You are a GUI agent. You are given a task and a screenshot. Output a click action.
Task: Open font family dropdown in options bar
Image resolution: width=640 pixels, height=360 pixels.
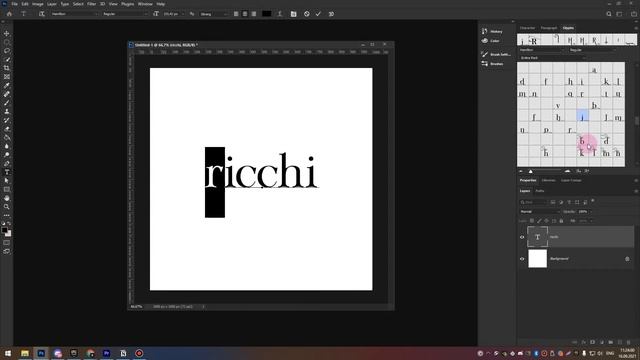[75, 14]
